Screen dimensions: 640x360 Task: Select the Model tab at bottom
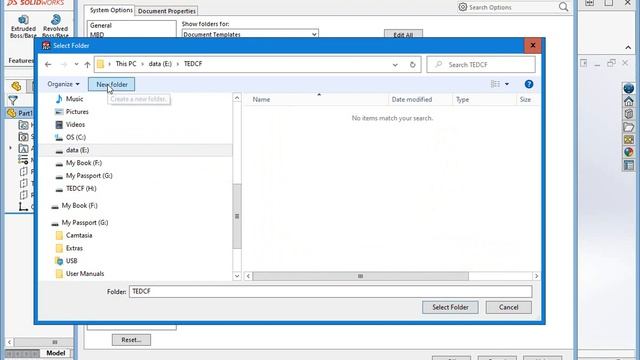[x=56, y=353]
